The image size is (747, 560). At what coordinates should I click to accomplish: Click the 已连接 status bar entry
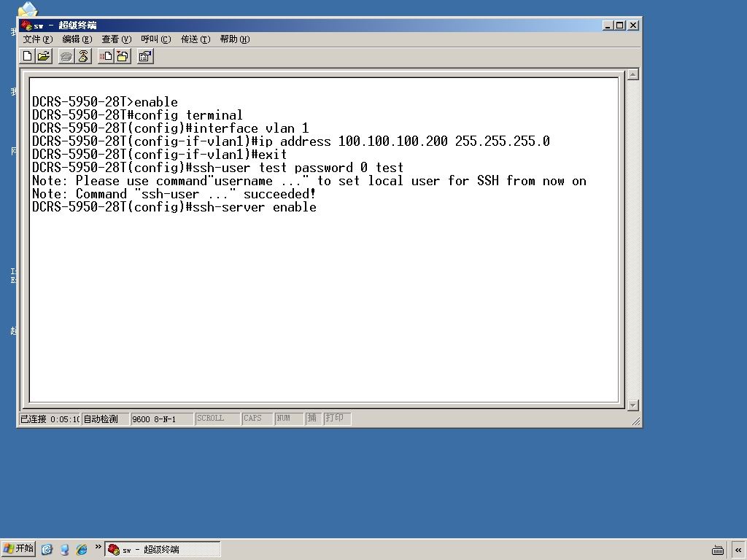pos(50,419)
